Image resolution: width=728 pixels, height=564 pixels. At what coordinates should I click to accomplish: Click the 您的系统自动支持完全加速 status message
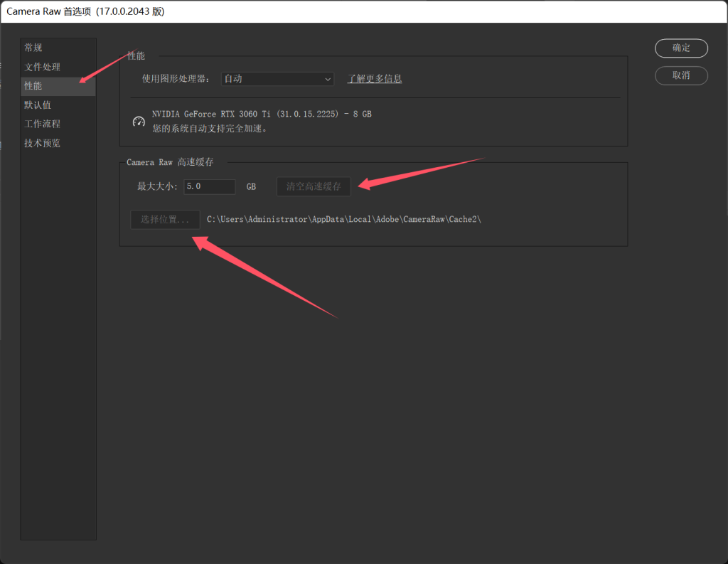(x=210, y=129)
